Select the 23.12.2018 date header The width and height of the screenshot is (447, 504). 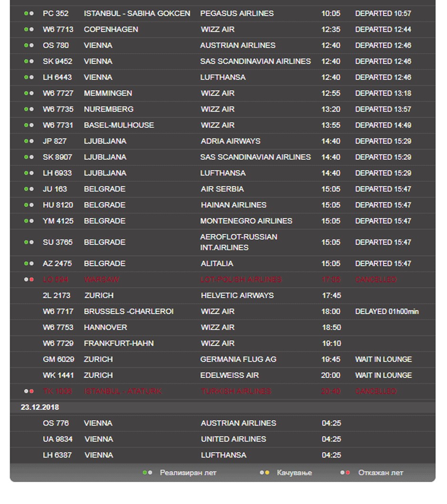pos(40,407)
